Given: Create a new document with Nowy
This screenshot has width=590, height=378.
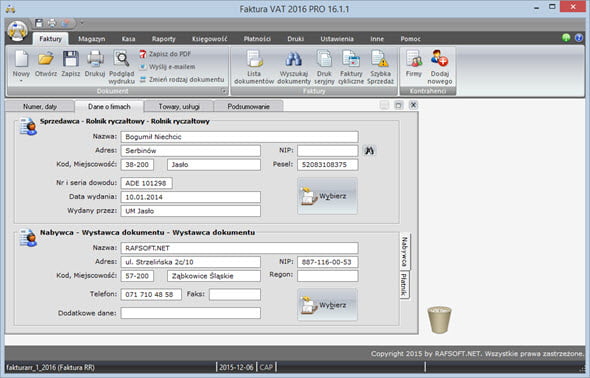Looking at the screenshot, I should (x=21, y=66).
